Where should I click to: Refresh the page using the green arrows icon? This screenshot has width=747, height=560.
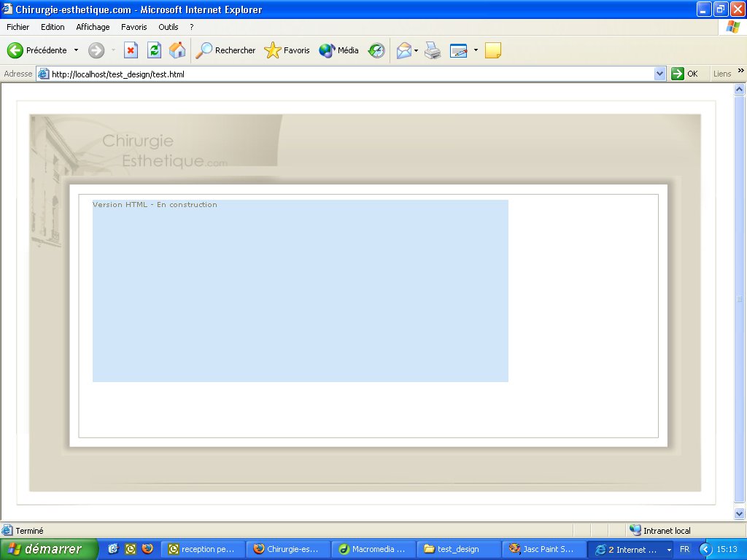[x=154, y=50]
